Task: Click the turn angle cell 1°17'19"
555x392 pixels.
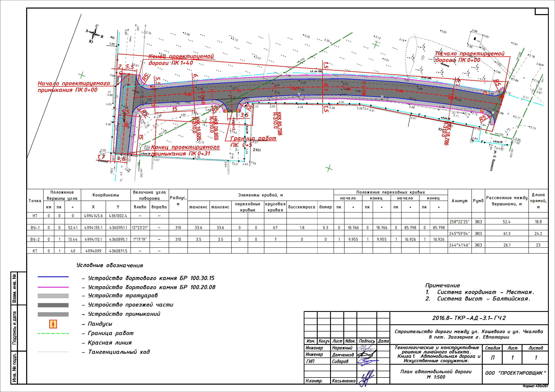Action: pos(140,239)
